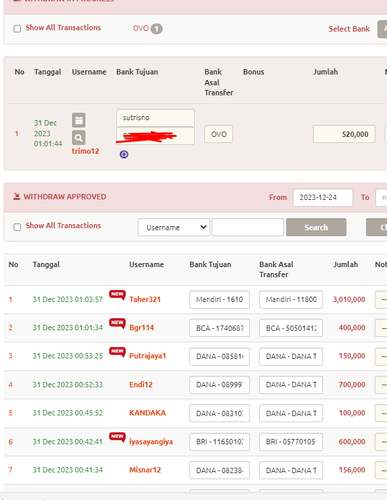This screenshot has width=387, height=500.
Task: Open username Taher321
Action: [145, 299]
